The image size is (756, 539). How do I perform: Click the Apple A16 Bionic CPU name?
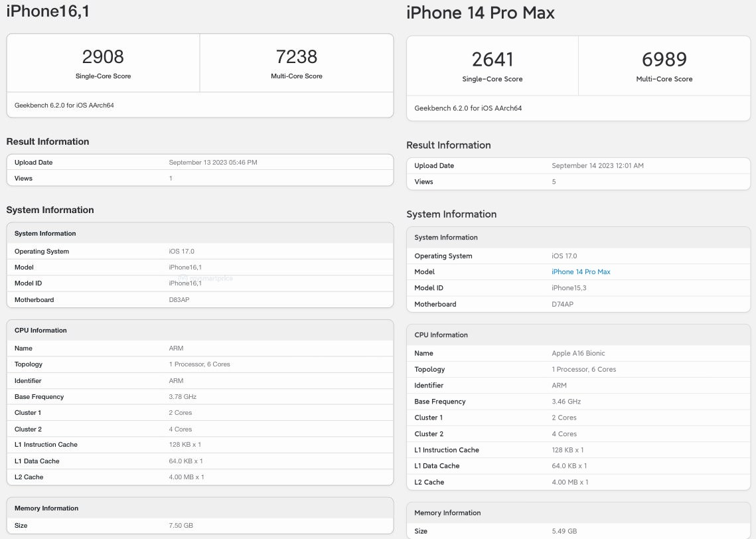coord(578,353)
